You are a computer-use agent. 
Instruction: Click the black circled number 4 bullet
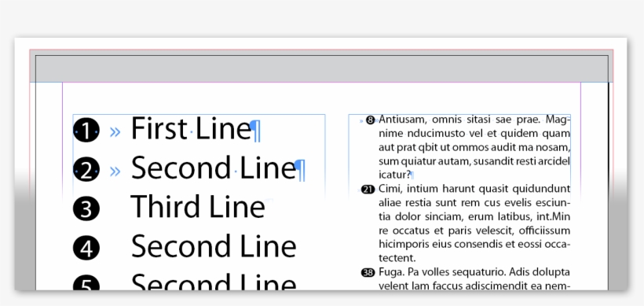pos(86,248)
